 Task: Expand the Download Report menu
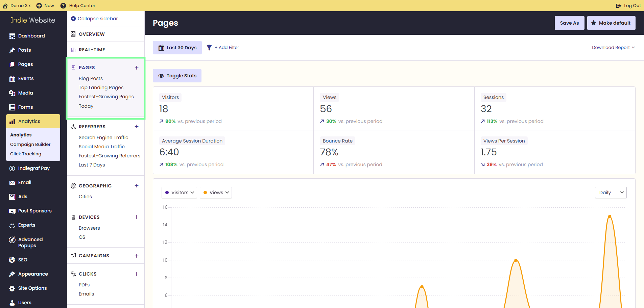[x=613, y=48]
